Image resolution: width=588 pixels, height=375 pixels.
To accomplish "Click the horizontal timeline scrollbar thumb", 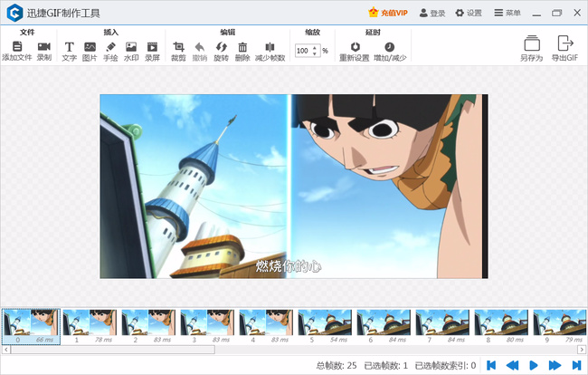I will (113, 350).
